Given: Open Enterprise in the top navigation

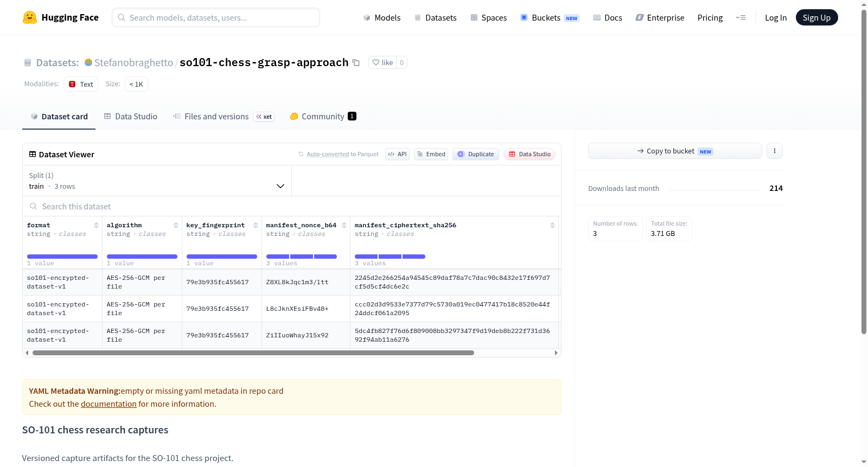Looking at the screenshot, I should (660, 17).
